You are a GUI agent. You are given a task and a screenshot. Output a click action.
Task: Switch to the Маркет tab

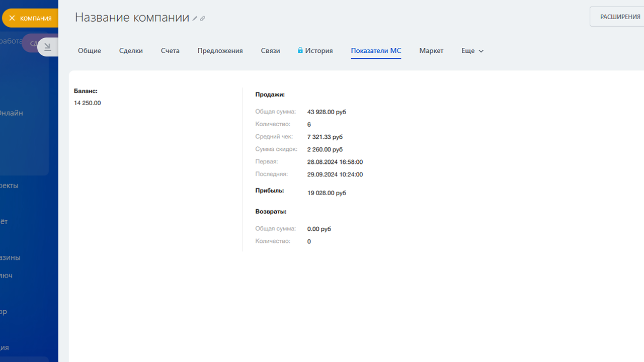point(431,51)
